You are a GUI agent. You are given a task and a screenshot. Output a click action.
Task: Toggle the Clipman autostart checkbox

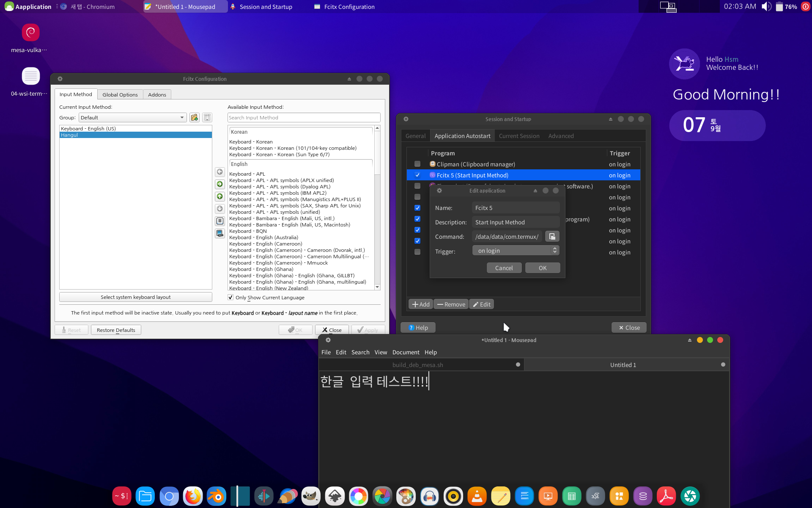[x=417, y=164]
